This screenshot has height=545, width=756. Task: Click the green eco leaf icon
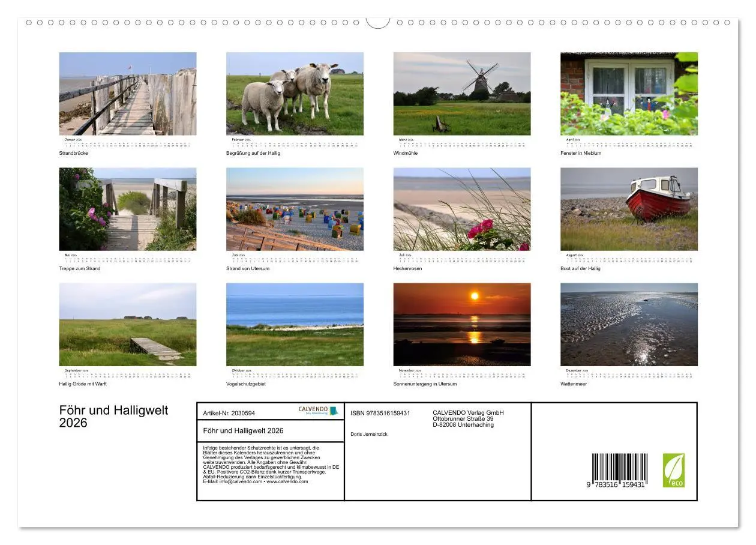point(673,471)
